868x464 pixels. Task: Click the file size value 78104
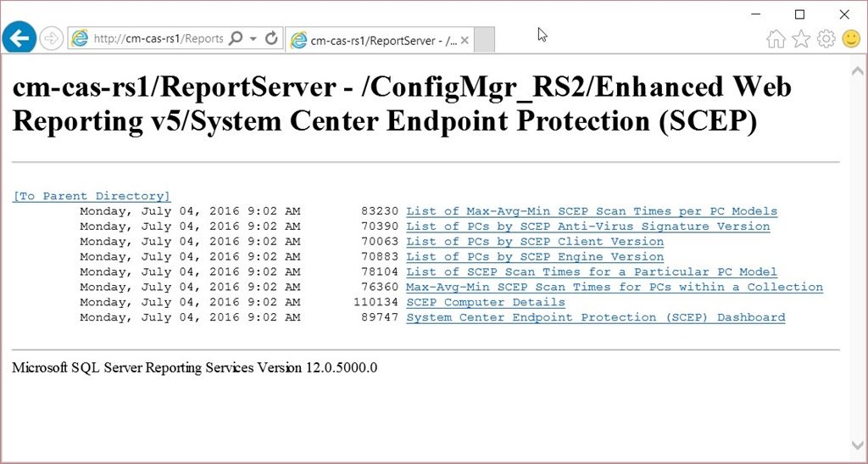pos(380,271)
